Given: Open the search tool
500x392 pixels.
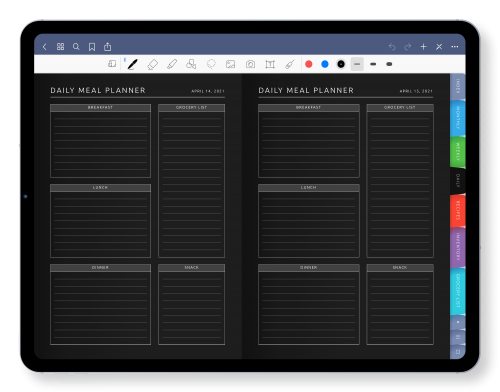Looking at the screenshot, I should [76, 47].
